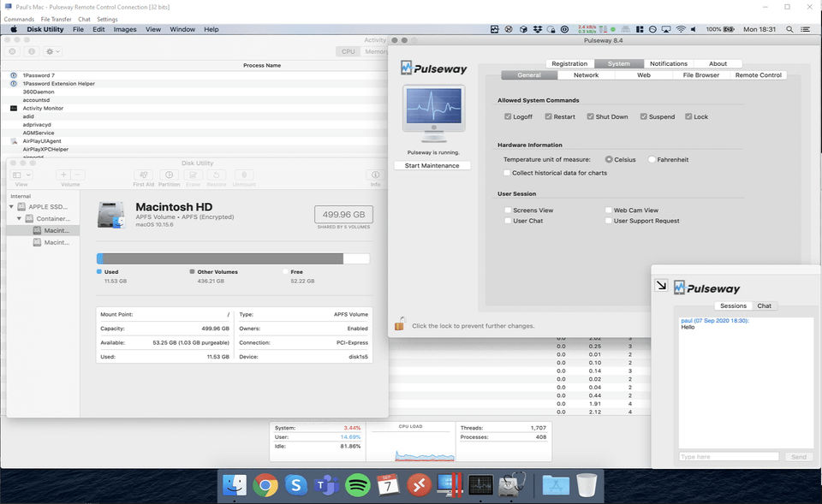
Task: Enable Screens View user session option
Action: [x=508, y=210]
